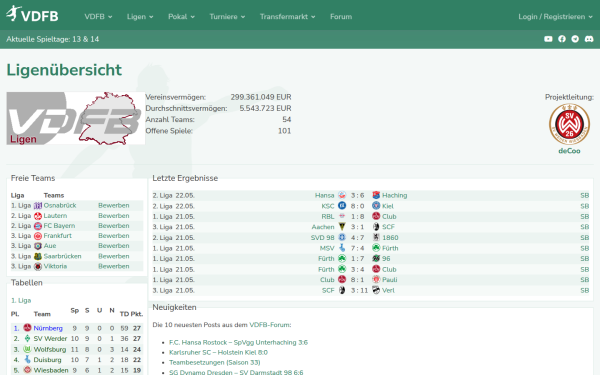The height and width of the screenshot is (375, 600).
Task: Open the Discord server icon
Action: click(x=589, y=39)
